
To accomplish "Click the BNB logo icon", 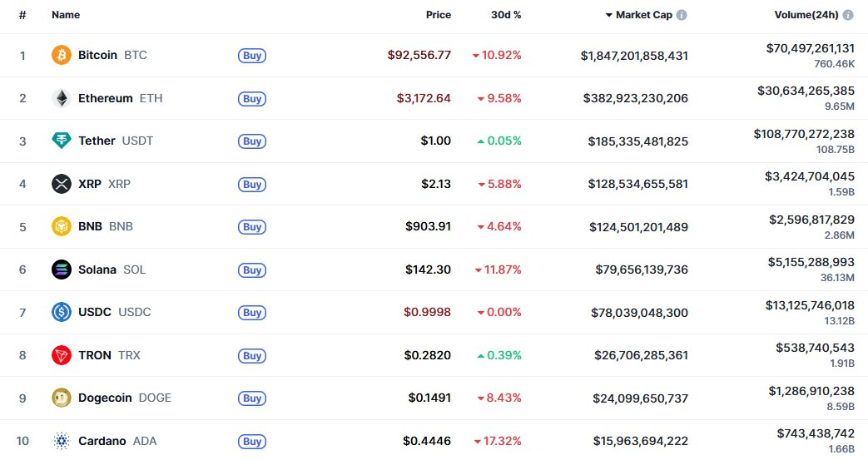I will [x=62, y=226].
